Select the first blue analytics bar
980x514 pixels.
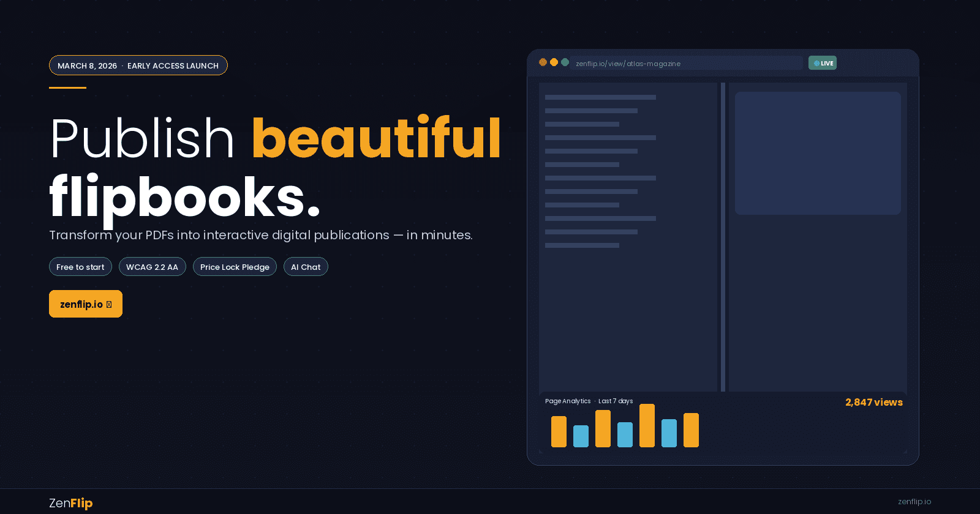581,436
